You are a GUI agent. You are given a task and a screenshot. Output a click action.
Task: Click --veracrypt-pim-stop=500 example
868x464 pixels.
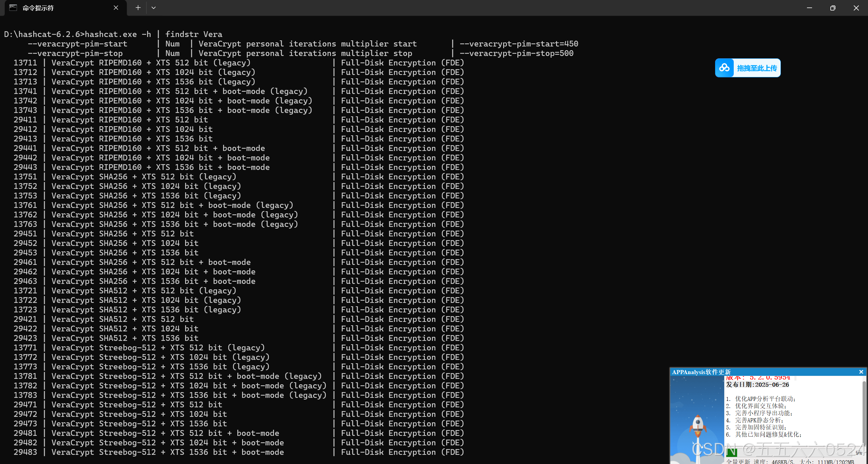(x=516, y=53)
